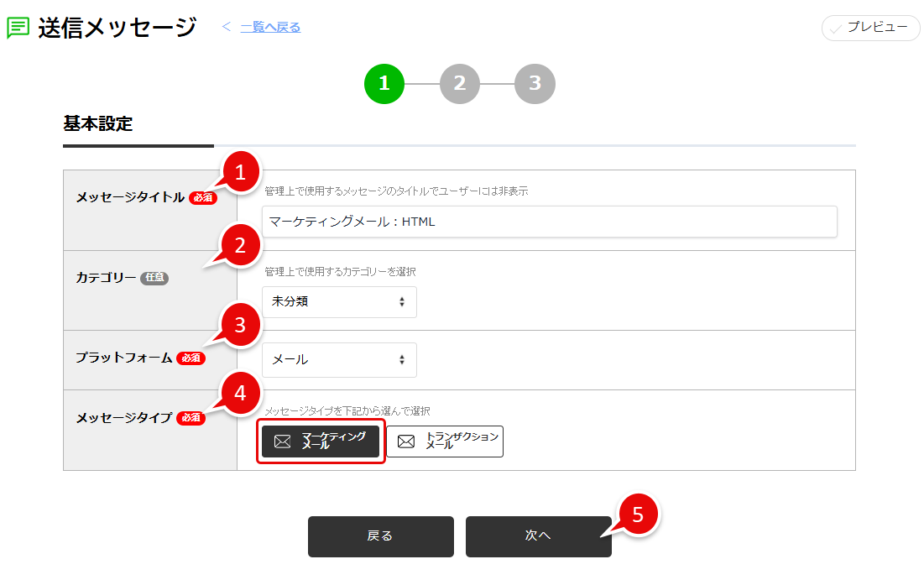
Task: Click the プレビュー button
Action: point(870,28)
